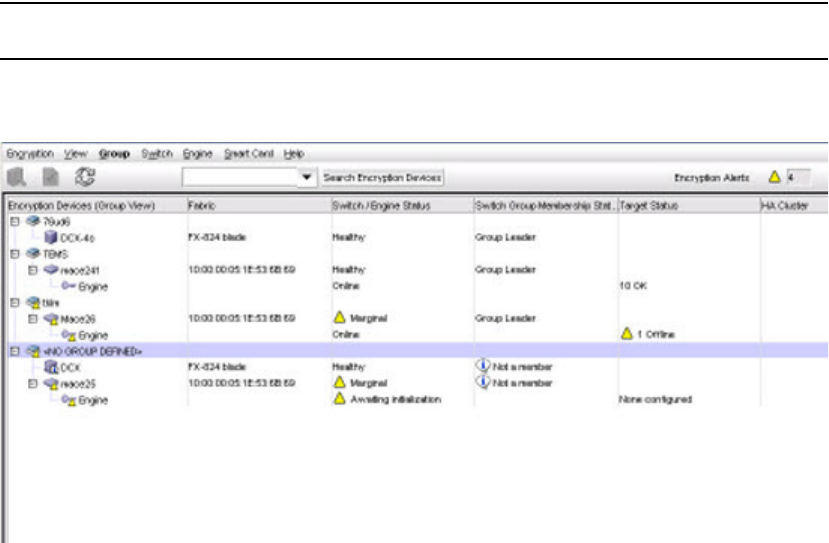Open the search field dropdown arrow

click(x=307, y=177)
